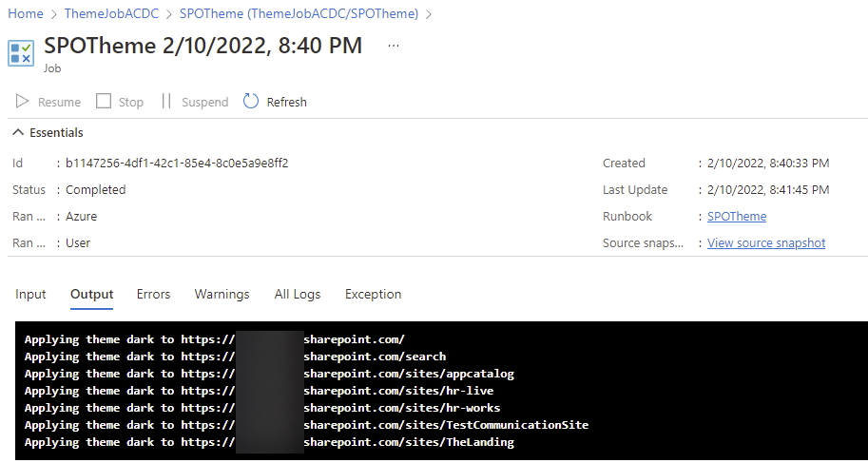Image resolution: width=868 pixels, height=463 pixels.
Task: Click the Suspend pause icon
Action: (166, 102)
